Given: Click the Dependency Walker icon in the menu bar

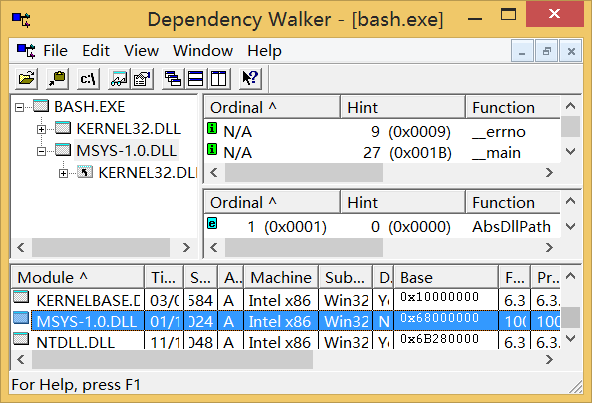Looking at the screenshot, I should (26, 51).
